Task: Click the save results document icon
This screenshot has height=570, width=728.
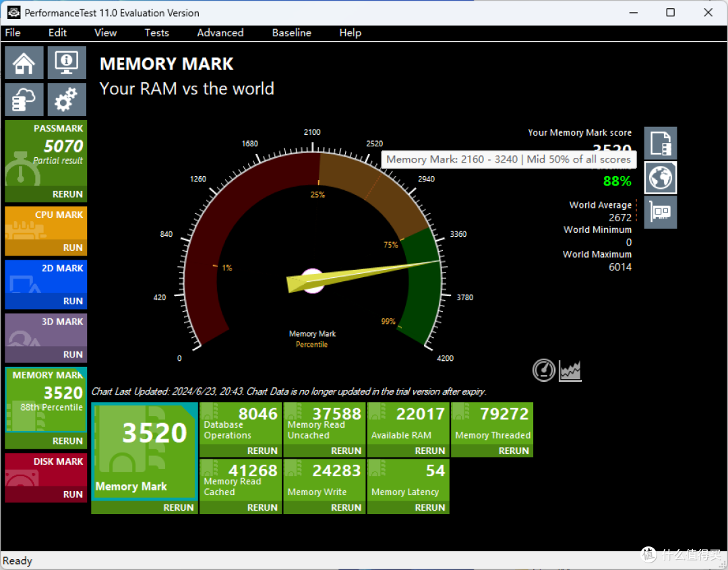Action: pyautogui.click(x=660, y=143)
